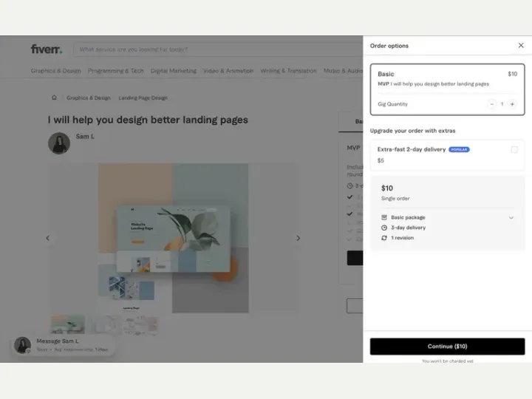Click 'You won't be charged yet' note

(x=448, y=361)
